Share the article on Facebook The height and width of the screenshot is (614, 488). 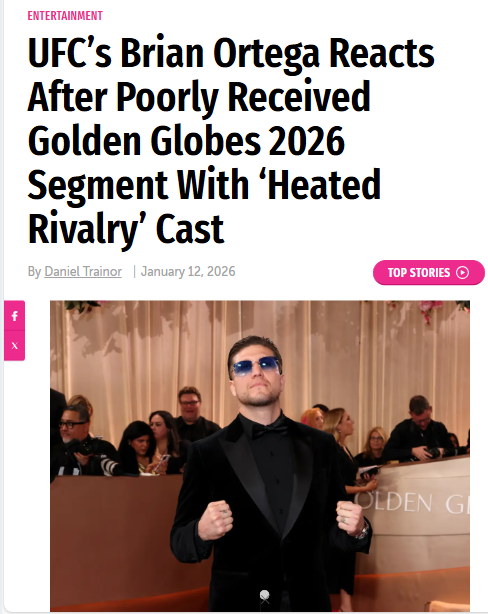tap(14, 316)
